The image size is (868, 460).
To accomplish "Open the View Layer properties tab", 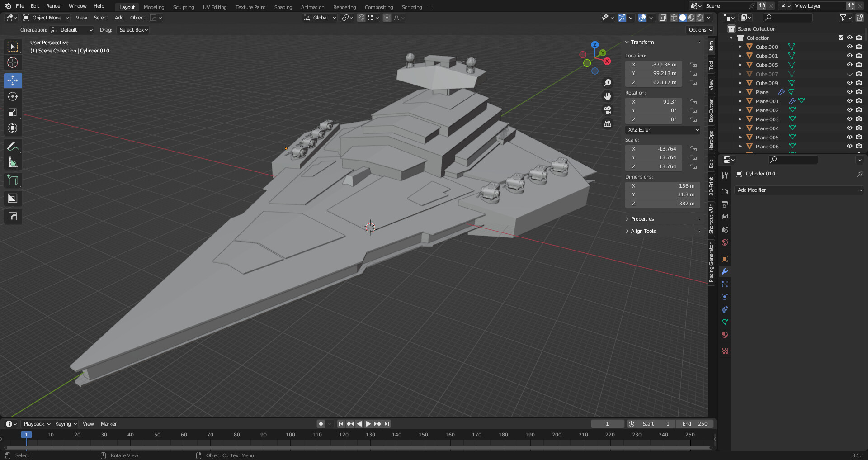I will 725,217.
